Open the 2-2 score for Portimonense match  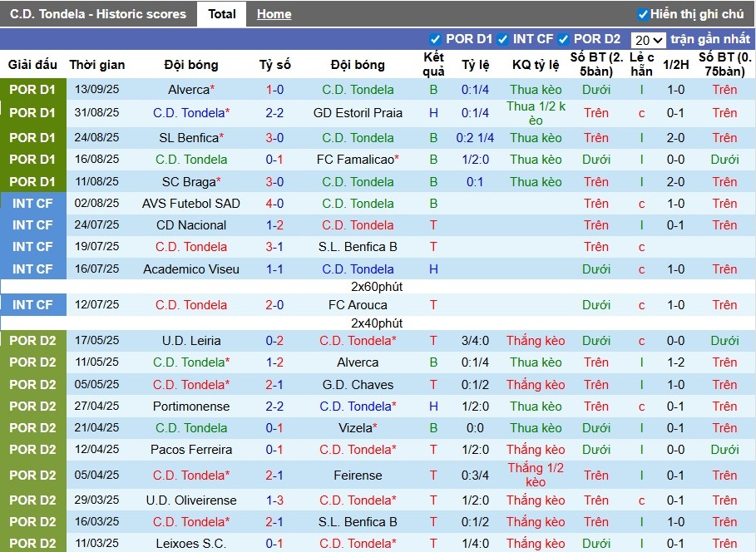pyautogui.click(x=274, y=407)
